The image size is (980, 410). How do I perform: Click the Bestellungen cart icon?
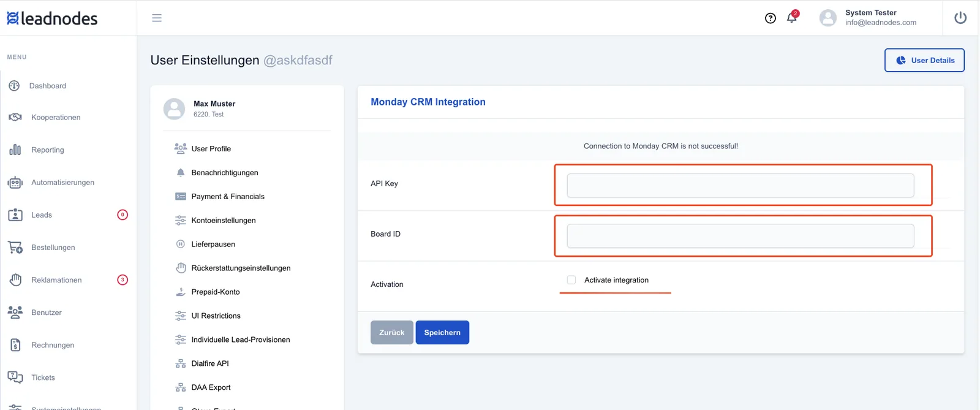(15, 247)
